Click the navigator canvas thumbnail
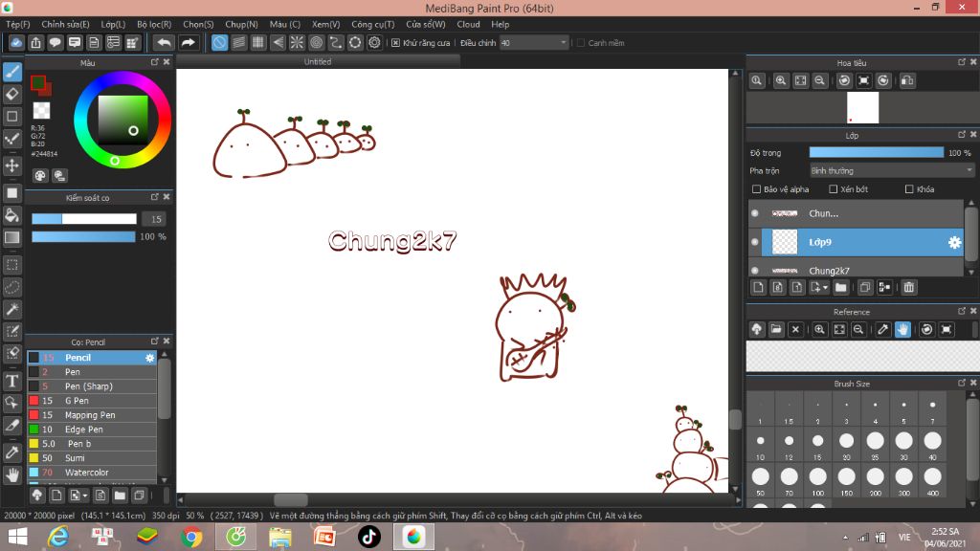 [862, 107]
